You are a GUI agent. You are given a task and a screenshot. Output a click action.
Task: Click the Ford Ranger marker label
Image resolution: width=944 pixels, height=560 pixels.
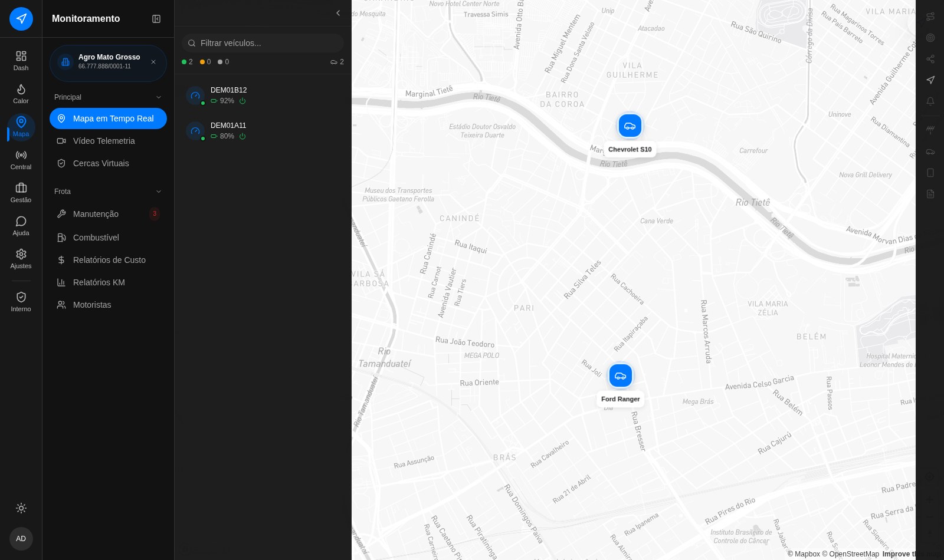tap(621, 399)
